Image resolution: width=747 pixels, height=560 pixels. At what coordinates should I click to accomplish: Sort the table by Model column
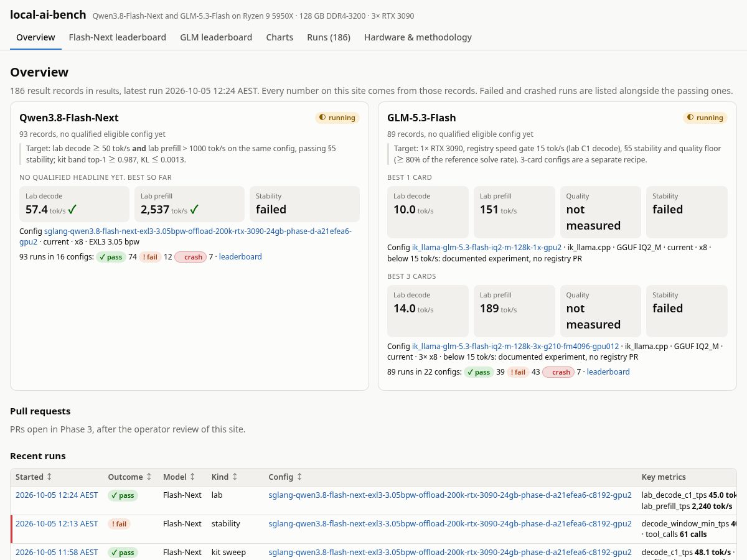pyautogui.click(x=179, y=477)
